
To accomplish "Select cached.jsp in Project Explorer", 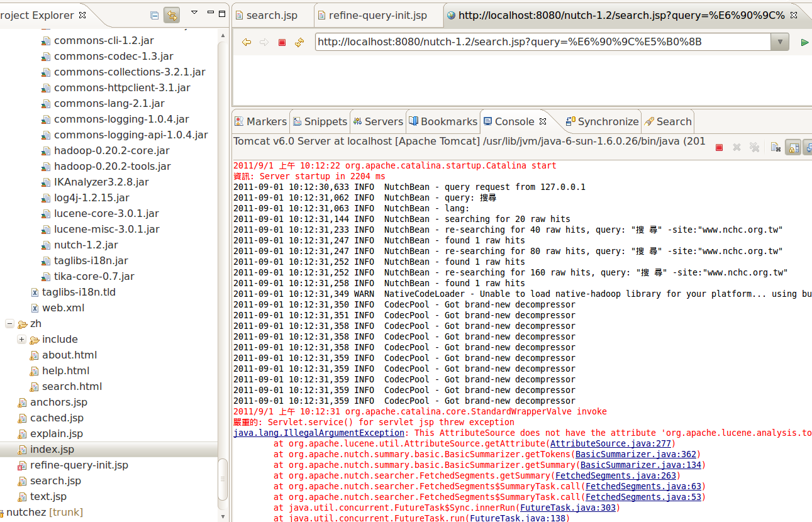I will point(57,418).
